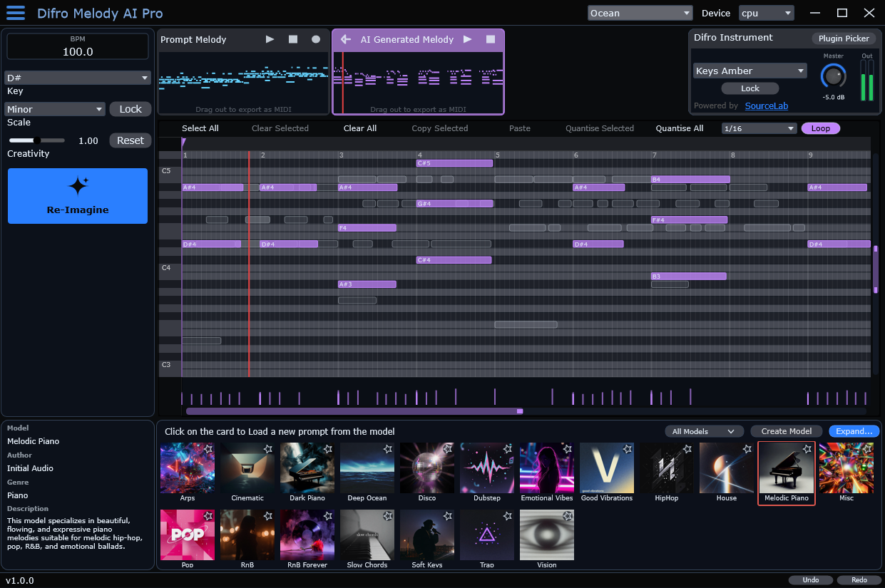The width and height of the screenshot is (885, 588).
Task: Click the playhead marker at bar 1
Action: [x=183, y=143]
